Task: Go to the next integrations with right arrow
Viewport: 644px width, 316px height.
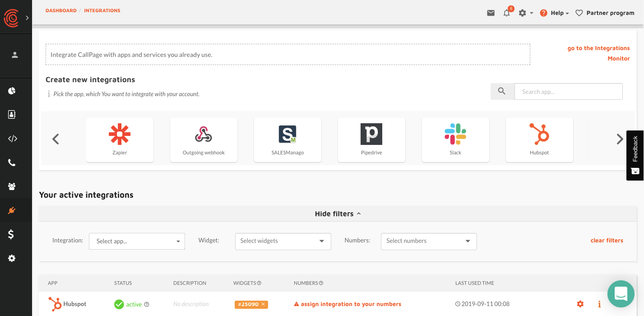Action: (x=620, y=139)
